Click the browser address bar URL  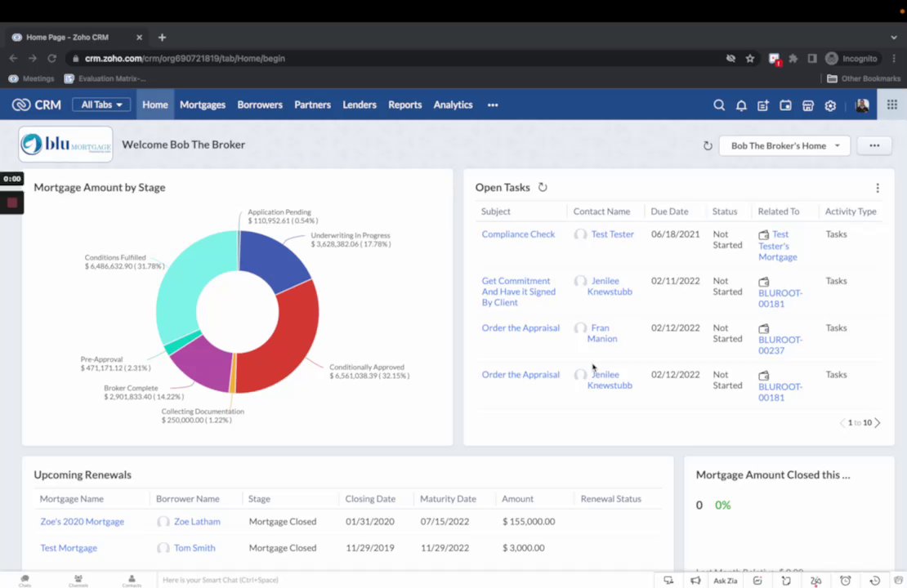click(x=185, y=59)
